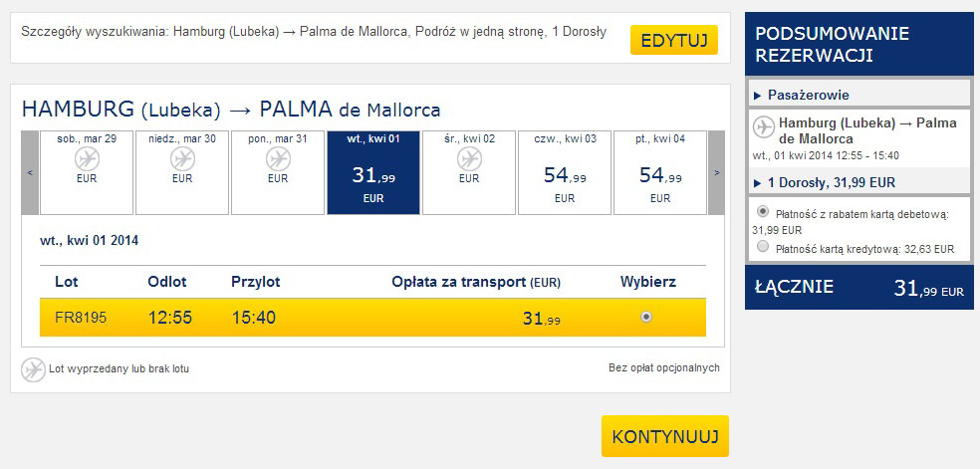Image resolution: width=980 pixels, height=469 pixels.
Task: Select the FR8195 flight radio button
Action: point(646,317)
